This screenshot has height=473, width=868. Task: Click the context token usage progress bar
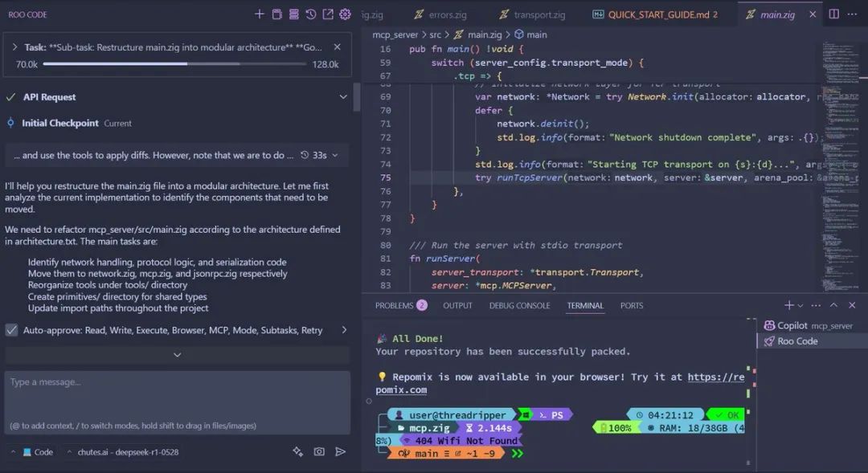point(174,64)
